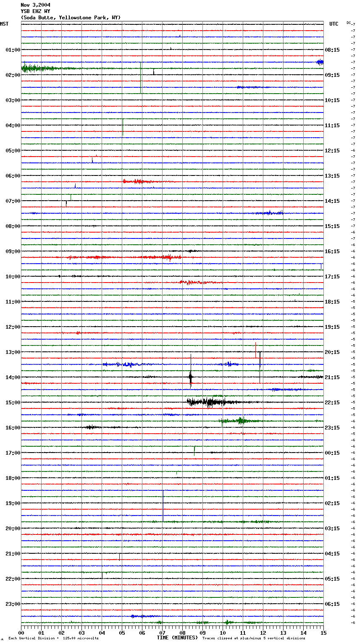Click the 01:00 MST hour label
Image resolution: width=357 pixels, height=644 pixels.
pyautogui.click(x=13, y=50)
